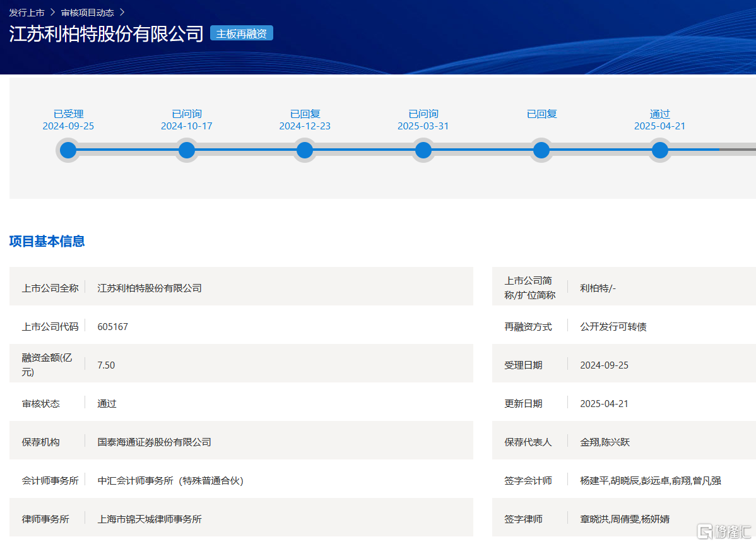Select the 已回复 2024-12-23 timeline node
756x544 pixels.
pyautogui.click(x=305, y=150)
